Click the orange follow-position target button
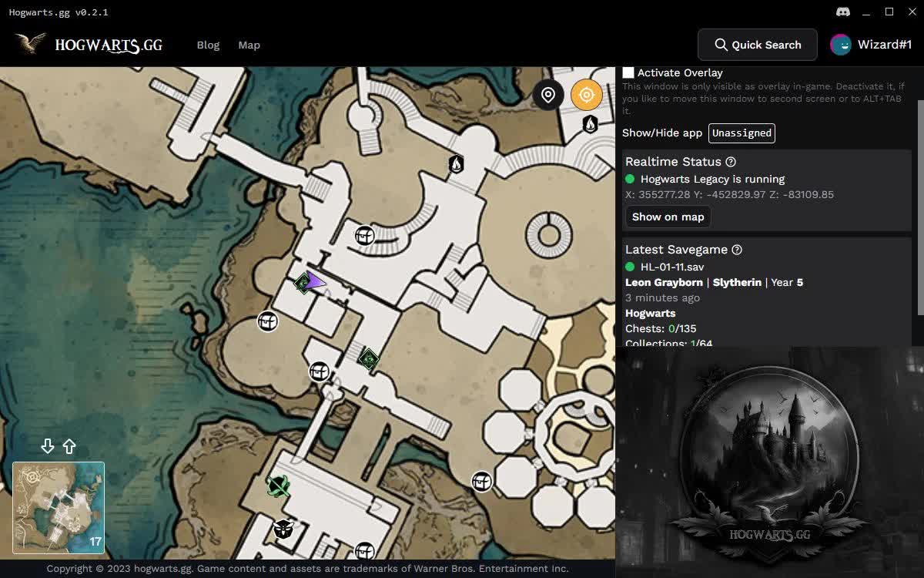The height and width of the screenshot is (578, 924). [587, 95]
